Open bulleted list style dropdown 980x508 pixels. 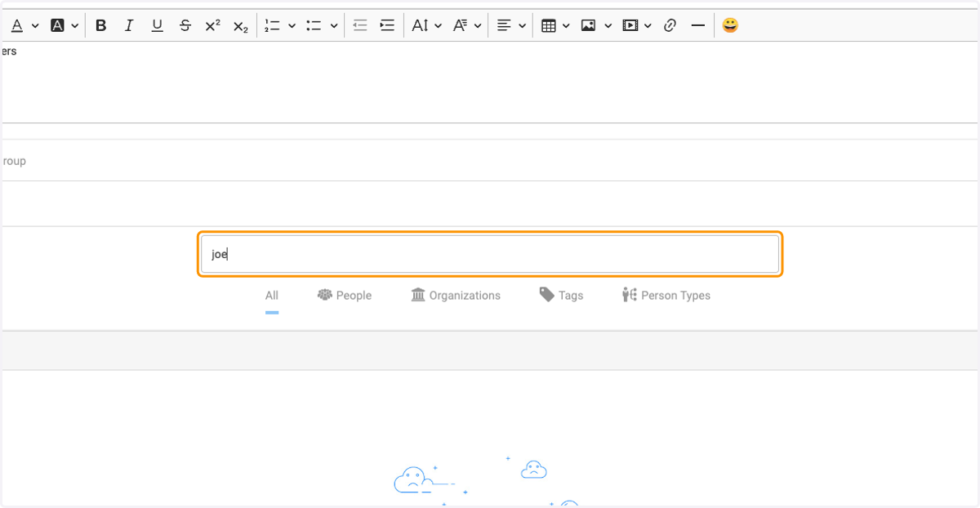pos(333,26)
